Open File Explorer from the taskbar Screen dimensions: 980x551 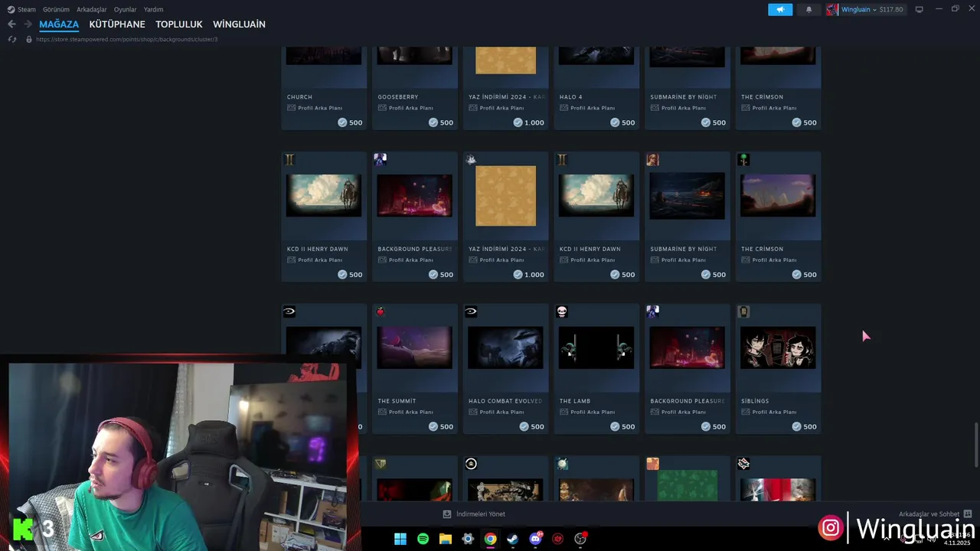445,539
